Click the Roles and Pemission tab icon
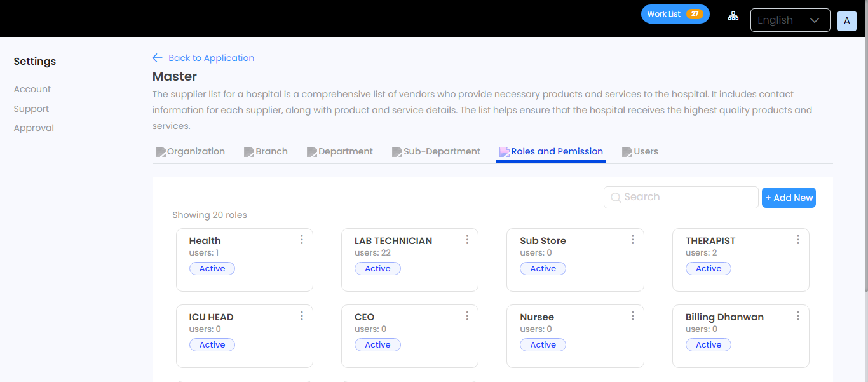868x382 pixels. (x=505, y=152)
